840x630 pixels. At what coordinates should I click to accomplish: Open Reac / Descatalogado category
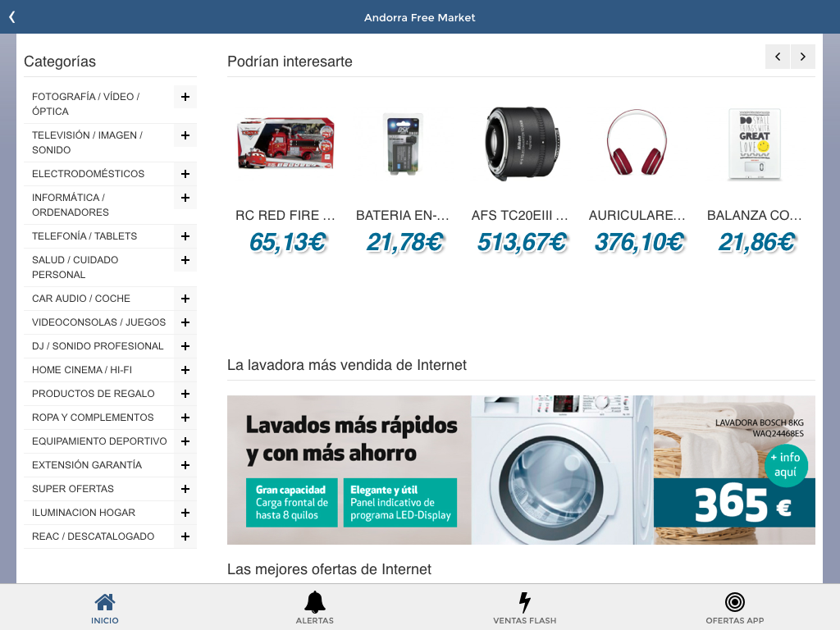(94, 536)
